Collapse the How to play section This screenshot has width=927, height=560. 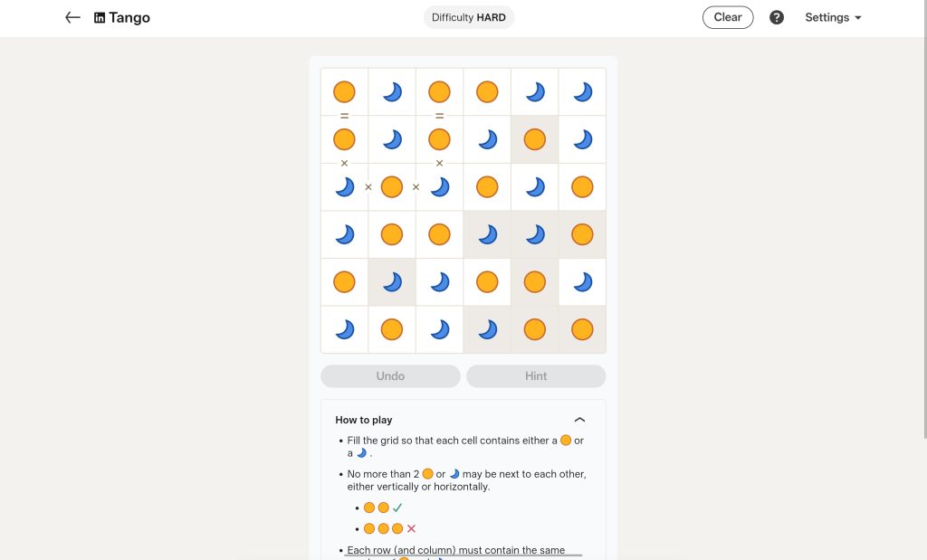[580, 419]
